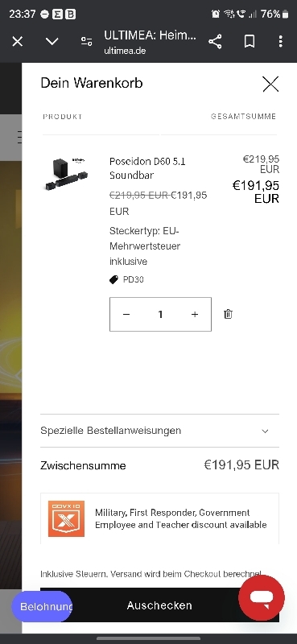297x644 pixels.
Task: Open the Belohnung rewards button
Action: tap(42, 607)
